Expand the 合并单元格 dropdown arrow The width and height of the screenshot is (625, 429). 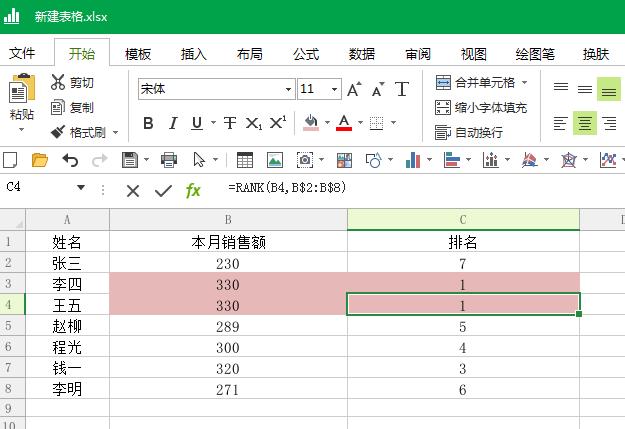525,83
